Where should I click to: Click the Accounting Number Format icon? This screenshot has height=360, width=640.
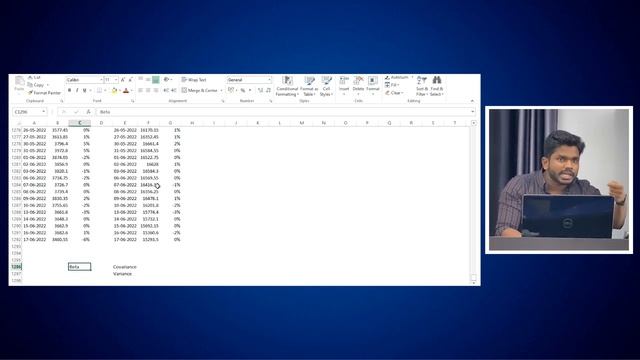point(231,90)
